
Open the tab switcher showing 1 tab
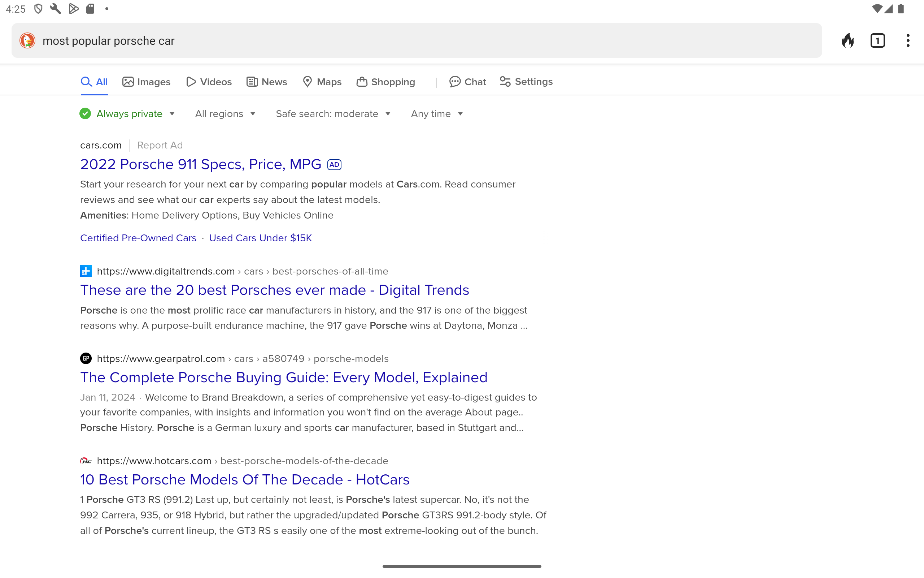tap(877, 40)
